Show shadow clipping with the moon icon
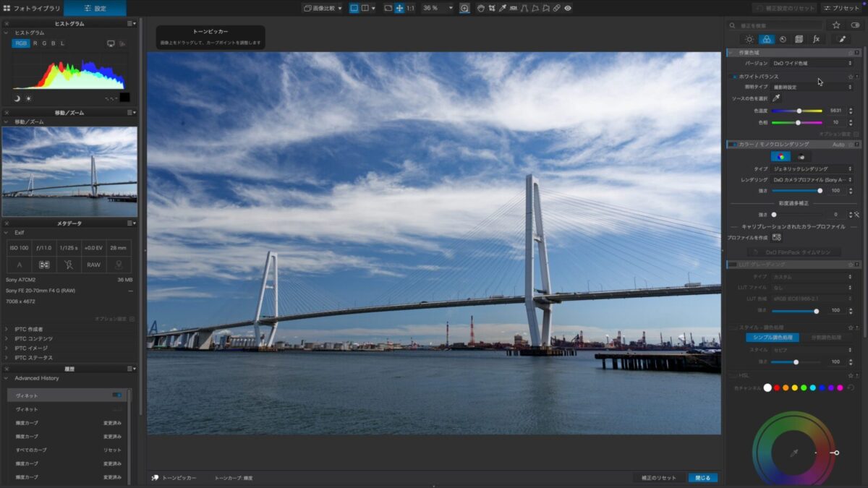This screenshot has height=488, width=868. click(x=17, y=98)
